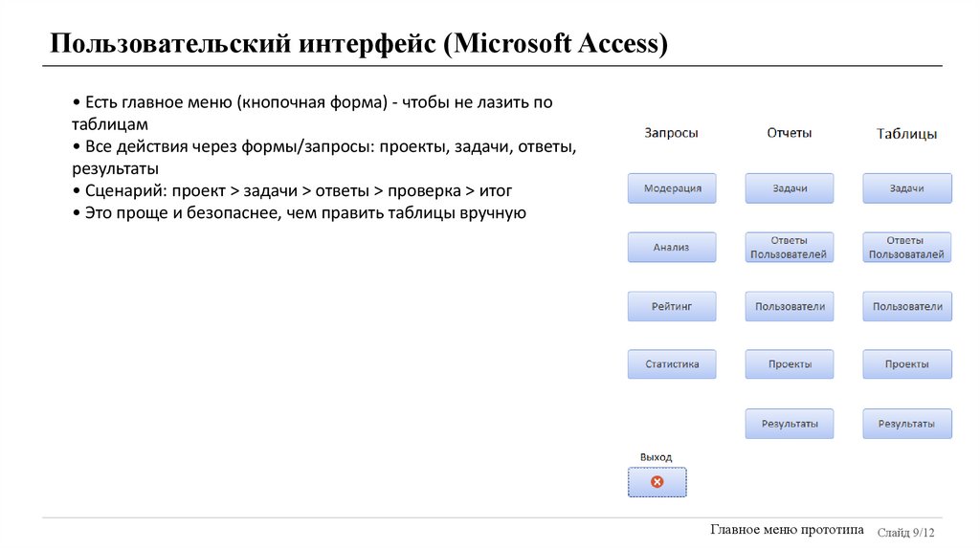This screenshot has height=549, width=980.
Task: Open the Пользователи table under Таблицы
Action: pyautogui.click(x=907, y=307)
